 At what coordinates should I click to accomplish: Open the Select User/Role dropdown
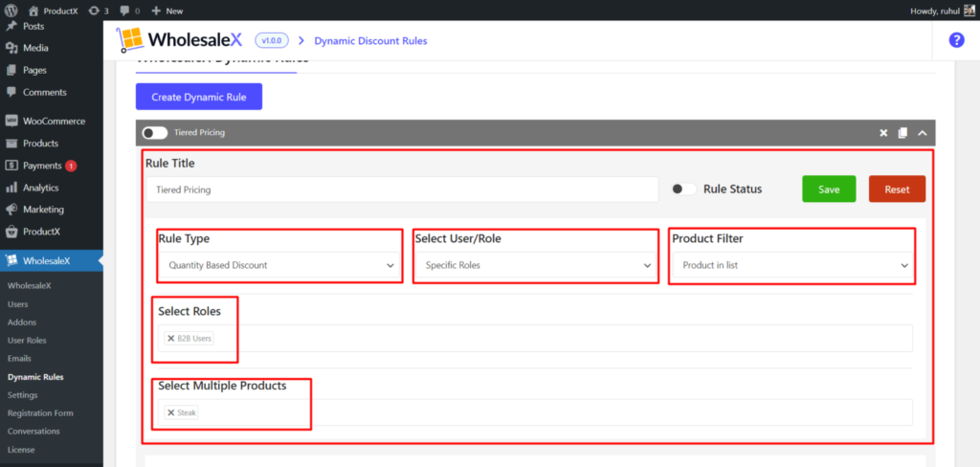(x=536, y=265)
